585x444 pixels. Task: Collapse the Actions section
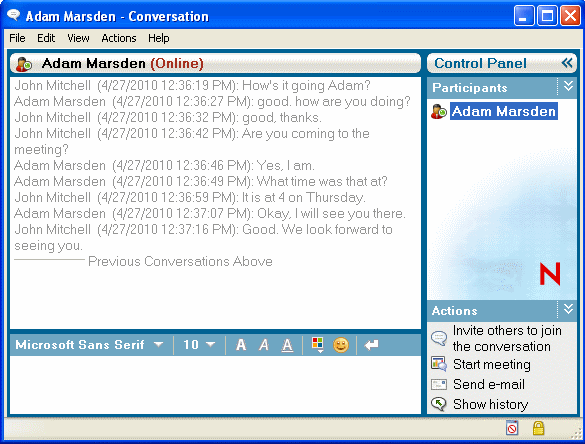pos(568,309)
